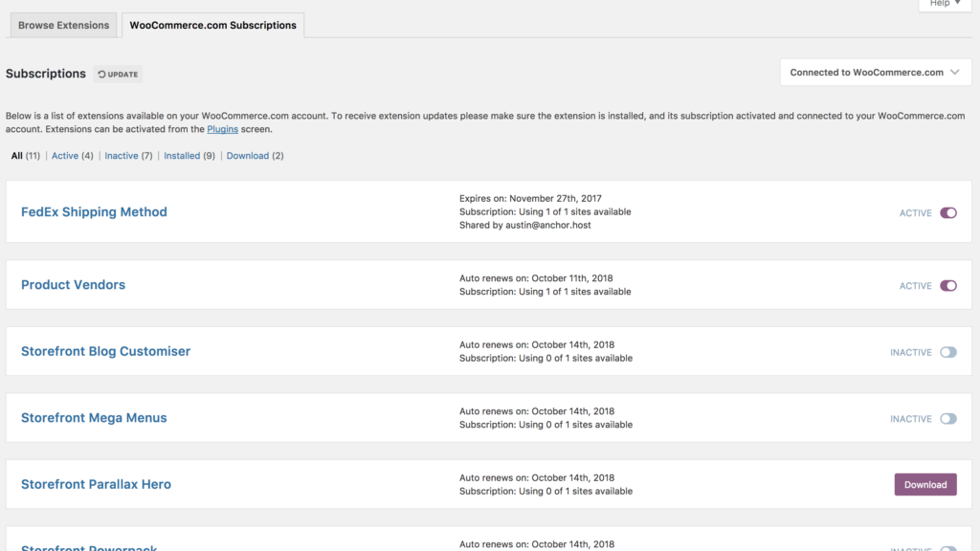The height and width of the screenshot is (551, 980).
Task: Open the Plugins screen link
Action: pos(222,129)
